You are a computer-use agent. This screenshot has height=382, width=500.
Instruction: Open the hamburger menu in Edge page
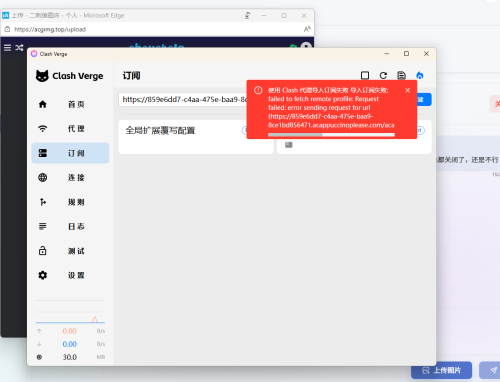coord(7,48)
